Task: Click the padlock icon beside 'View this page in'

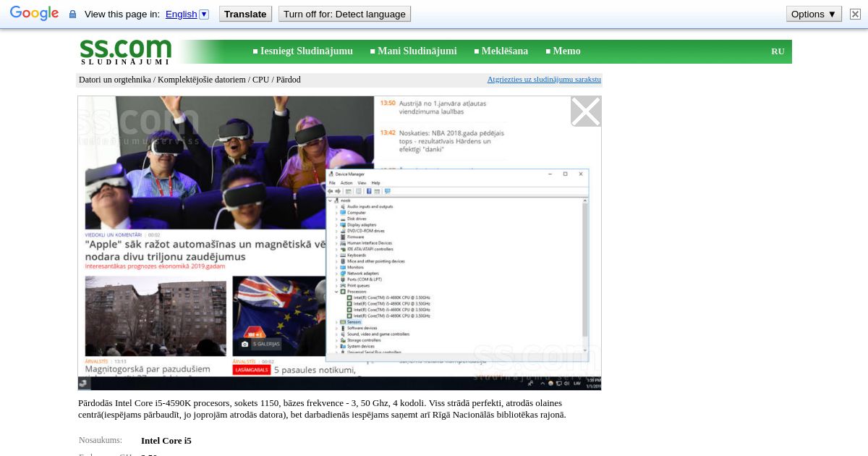Action: coord(72,14)
